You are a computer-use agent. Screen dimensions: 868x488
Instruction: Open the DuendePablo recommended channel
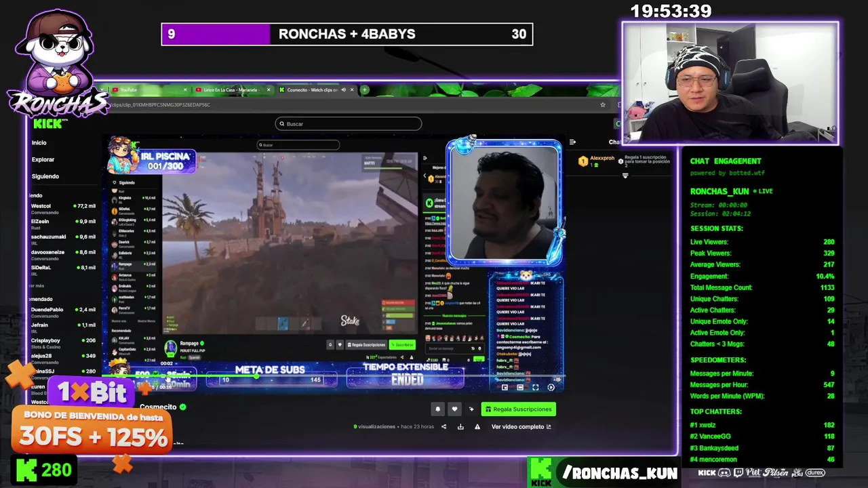point(63,312)
